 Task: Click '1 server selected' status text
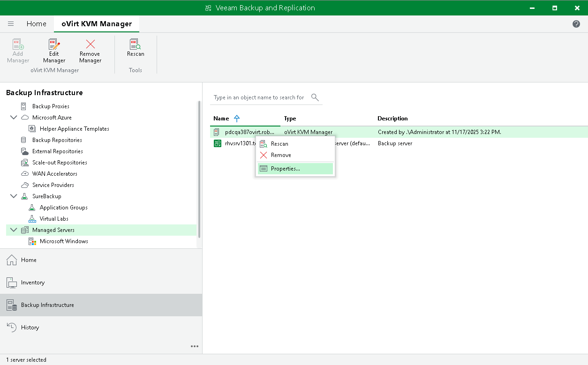point(26,360)
